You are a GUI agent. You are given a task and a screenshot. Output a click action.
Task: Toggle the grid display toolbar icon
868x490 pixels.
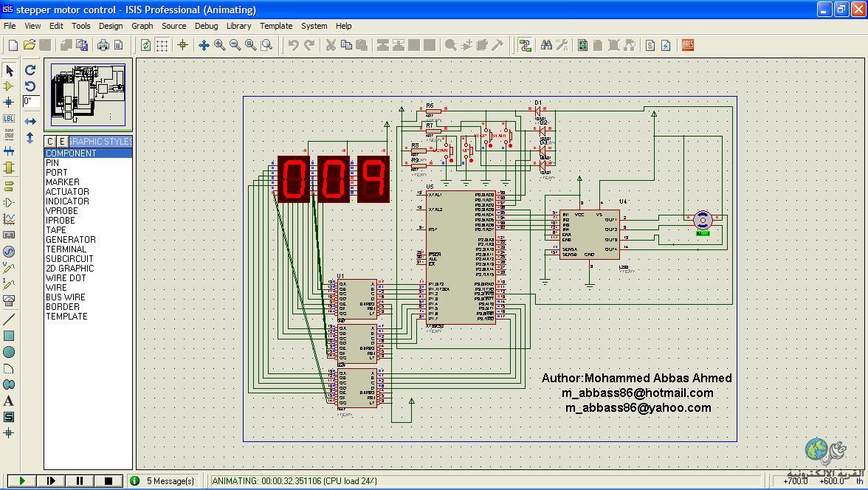click(162, 46)
